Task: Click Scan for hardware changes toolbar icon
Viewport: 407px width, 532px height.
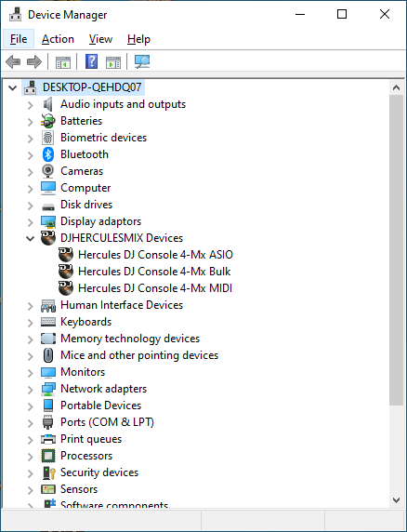Action: 142,61
